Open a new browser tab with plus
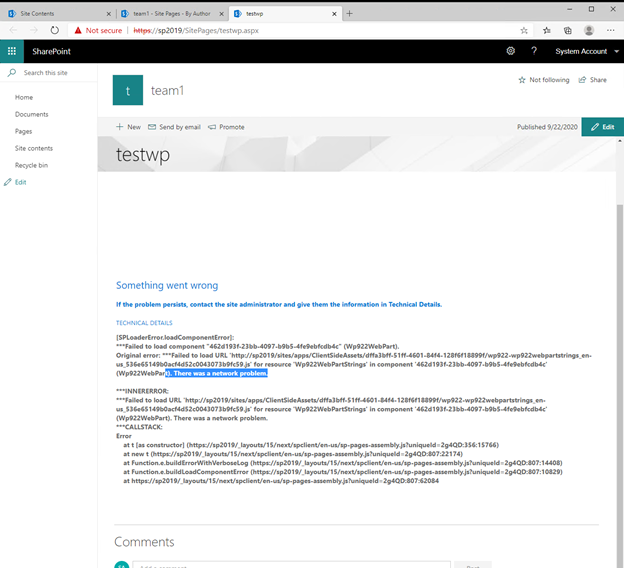The image size is (624, 568). (x=349, y=14)
